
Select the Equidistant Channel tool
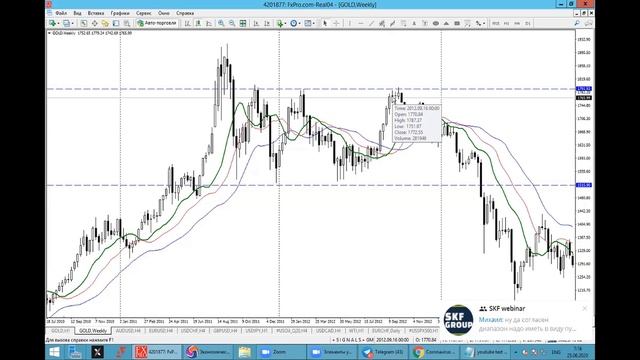382,23
